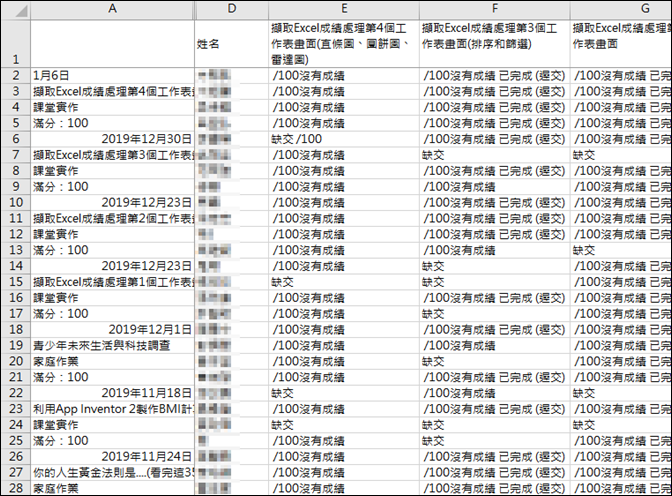
Task: Click the 姓名 header cell
Action: coord(232,43)
